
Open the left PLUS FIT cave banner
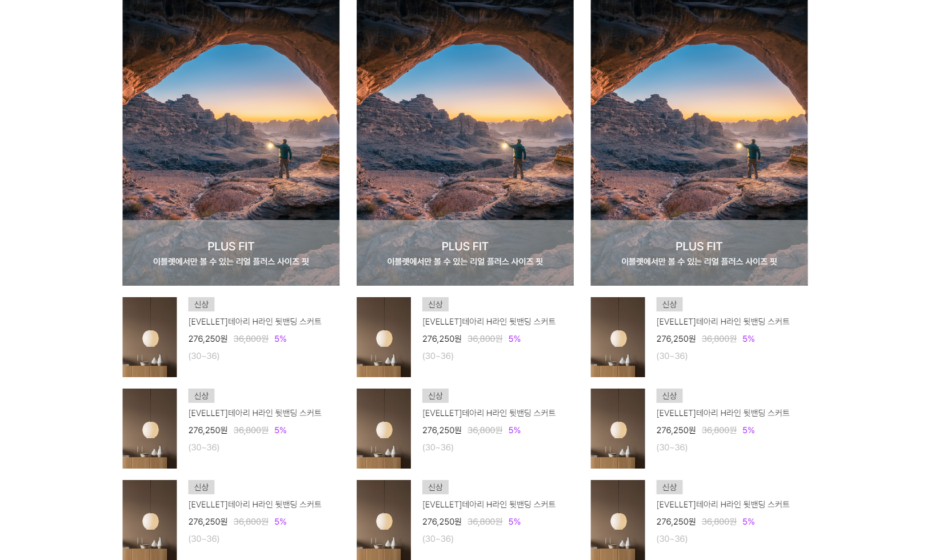(x=231, y=143)
